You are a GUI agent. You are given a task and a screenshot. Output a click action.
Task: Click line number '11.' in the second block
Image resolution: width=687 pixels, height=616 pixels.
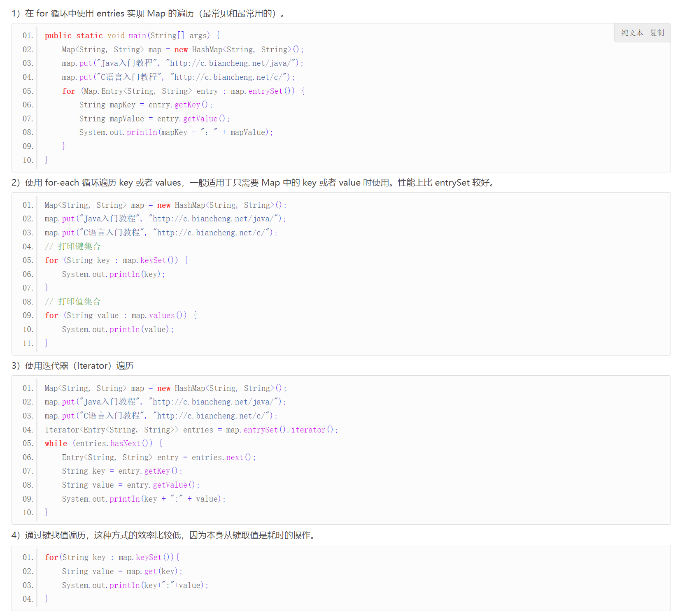(x=28, y=344)
